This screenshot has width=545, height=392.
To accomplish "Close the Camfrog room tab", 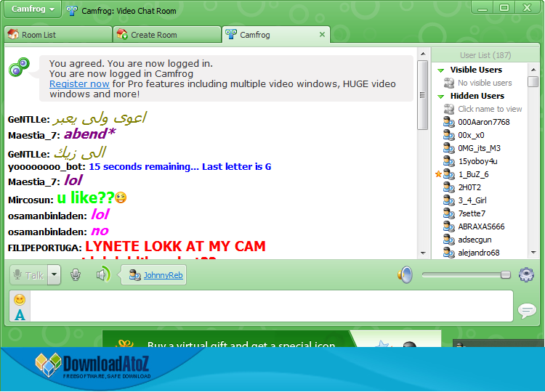I will click(322, 34).
